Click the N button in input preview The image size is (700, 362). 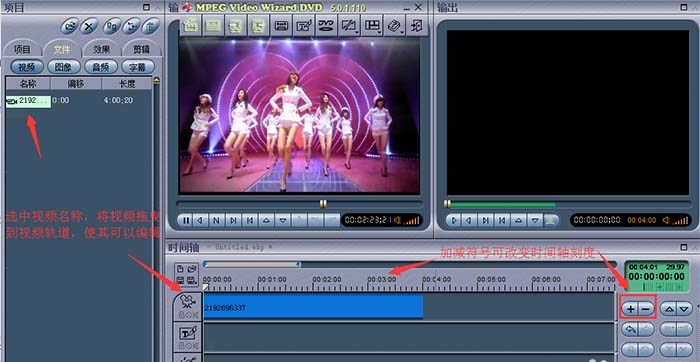(217, 220)
